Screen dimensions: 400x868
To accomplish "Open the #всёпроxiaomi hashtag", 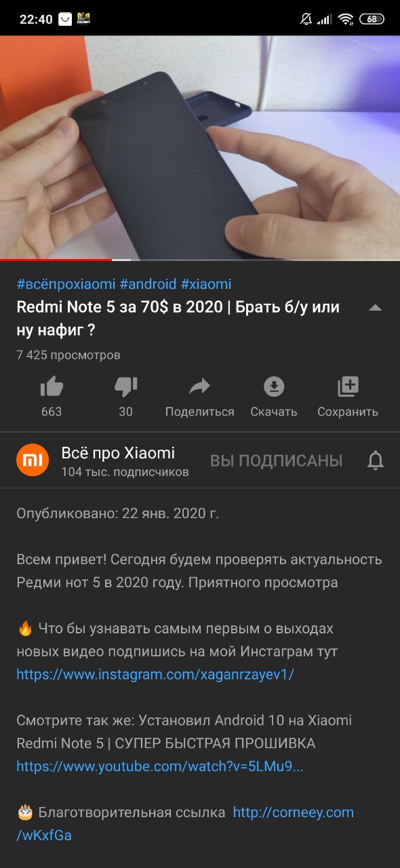I will pos(66,284).
